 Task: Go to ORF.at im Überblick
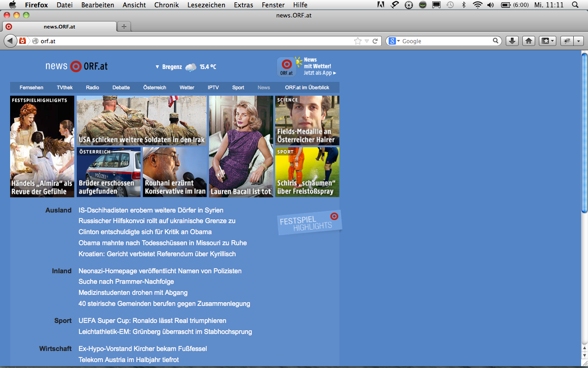(307, 87)
